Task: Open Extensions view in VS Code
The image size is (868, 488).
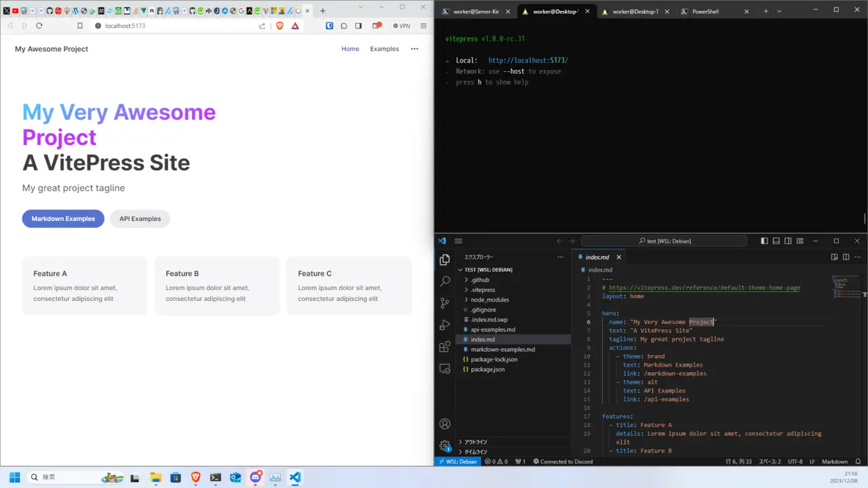Action: (x=445, y=346)
